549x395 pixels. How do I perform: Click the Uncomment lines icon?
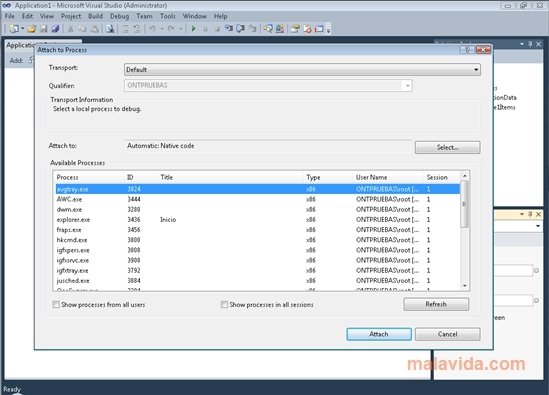(137, 29)
